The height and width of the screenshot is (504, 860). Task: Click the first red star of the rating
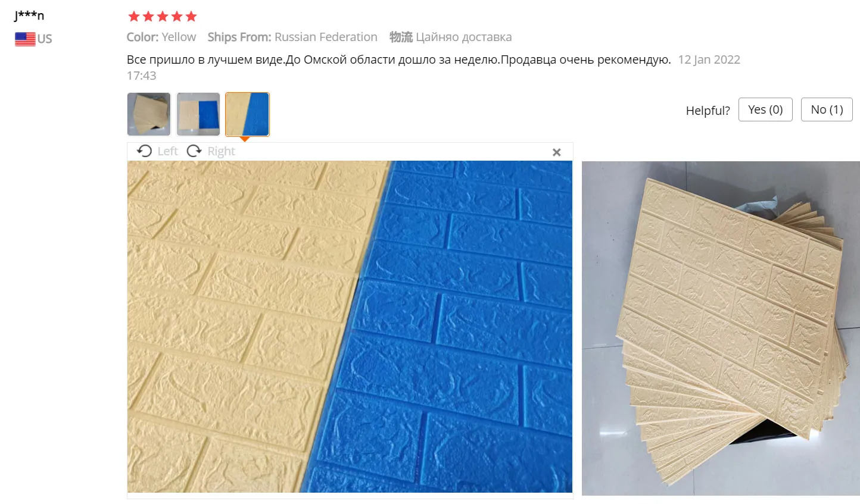click(134, 16)
